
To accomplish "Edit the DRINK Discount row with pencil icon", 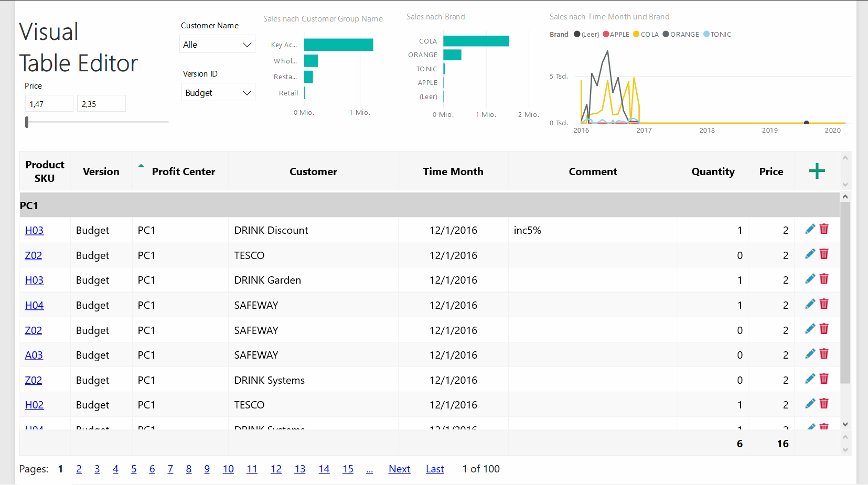I will coord(810,229).
